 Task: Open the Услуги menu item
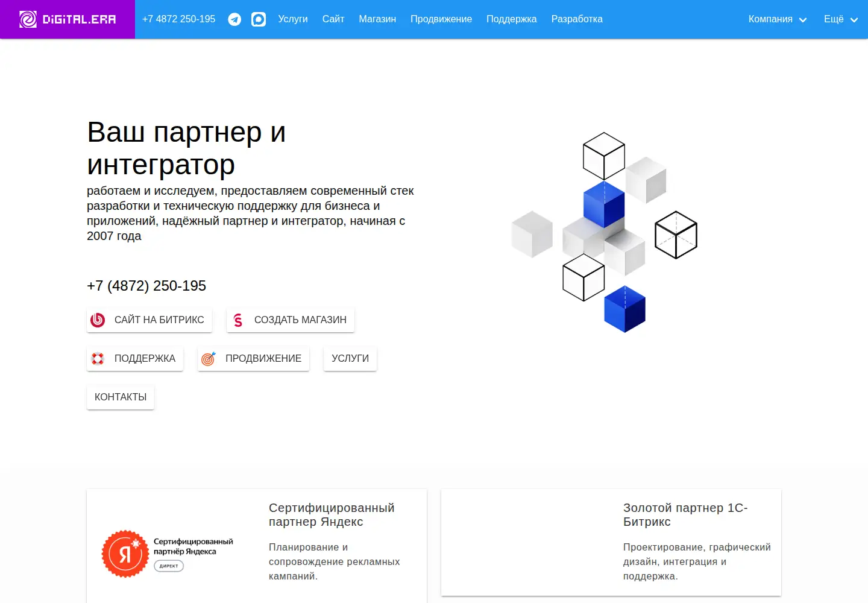pos(293,19)
